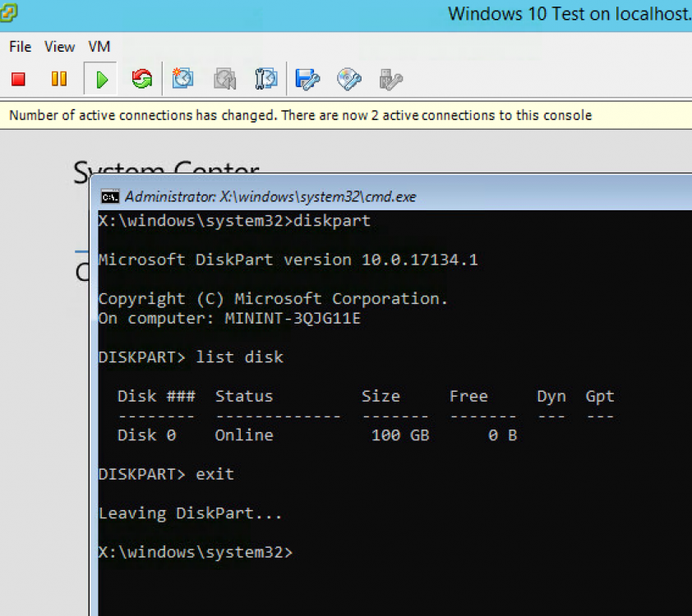
Task: Take a snapshot of the virtual machine
Action: [x=182, y=79]
